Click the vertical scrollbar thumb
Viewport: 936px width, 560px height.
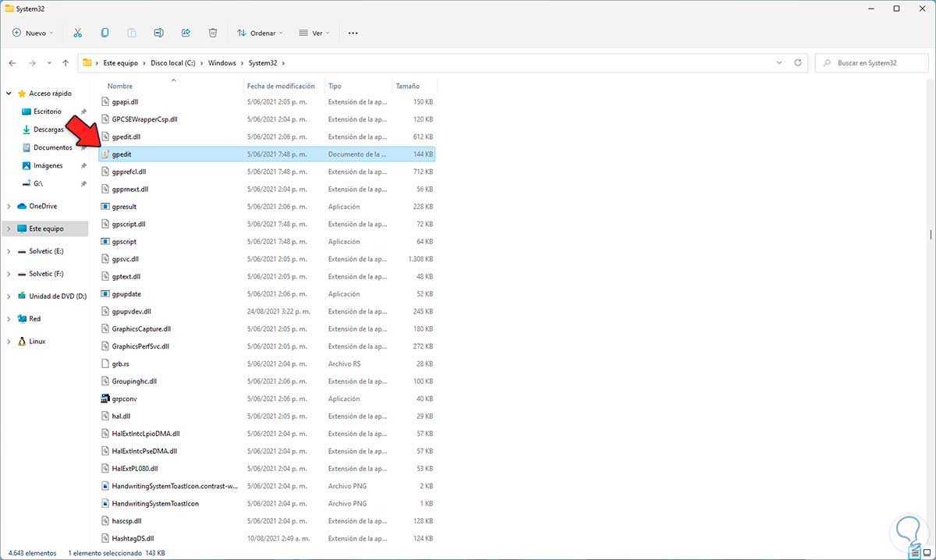(930, 234)
